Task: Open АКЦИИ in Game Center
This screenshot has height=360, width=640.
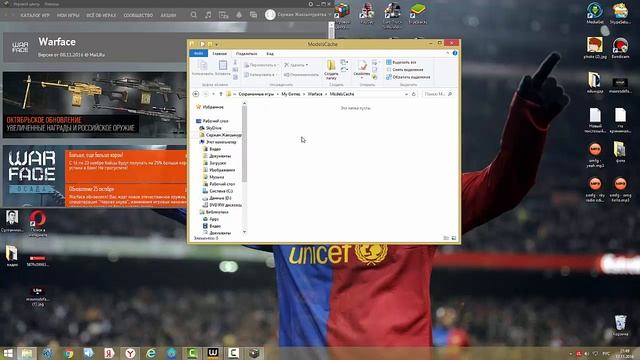Action: (x=168, y=15)
